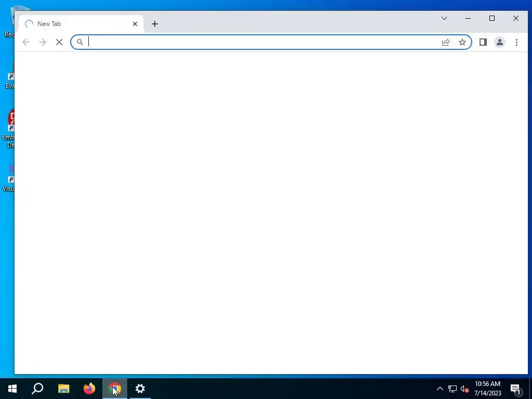The image size is (532, 399).
Task: Close the Chrome window
Action: [x=516, y=18]
